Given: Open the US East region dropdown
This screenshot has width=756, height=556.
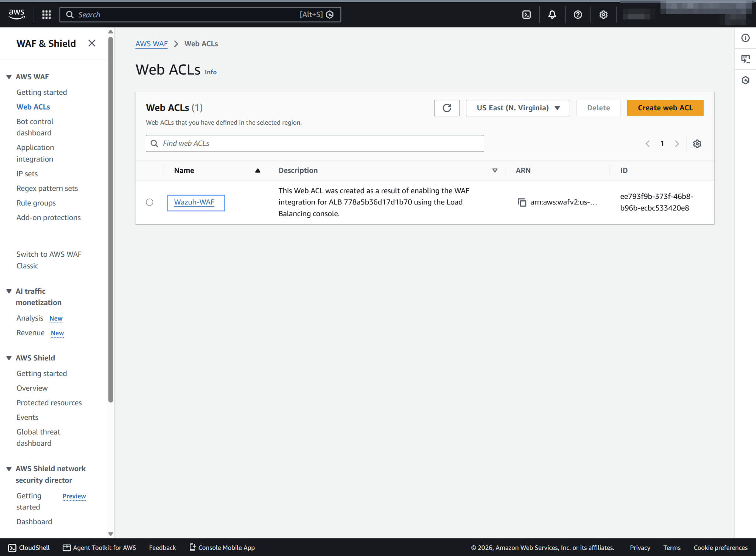Looking at the screenshot, I should click(x=518, y=108).
